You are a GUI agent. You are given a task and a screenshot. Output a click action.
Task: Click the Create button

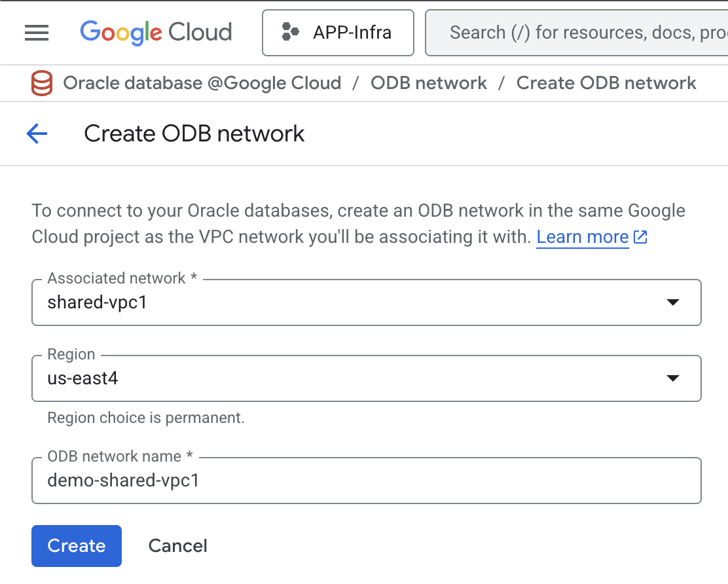click(x=76, y=545)
